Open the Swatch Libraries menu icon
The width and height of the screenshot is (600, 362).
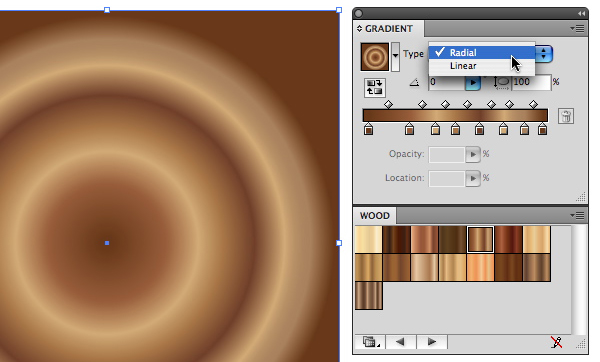(370, 342)
